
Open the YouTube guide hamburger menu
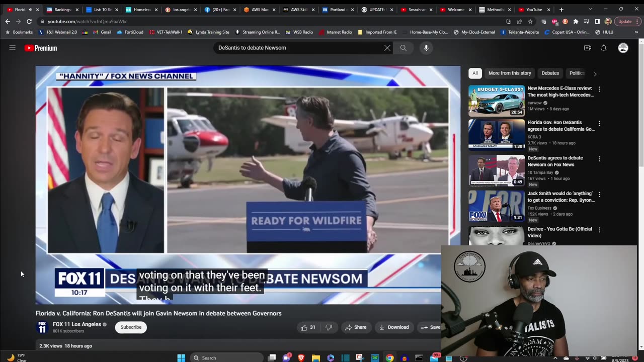[x=12, y=48]
